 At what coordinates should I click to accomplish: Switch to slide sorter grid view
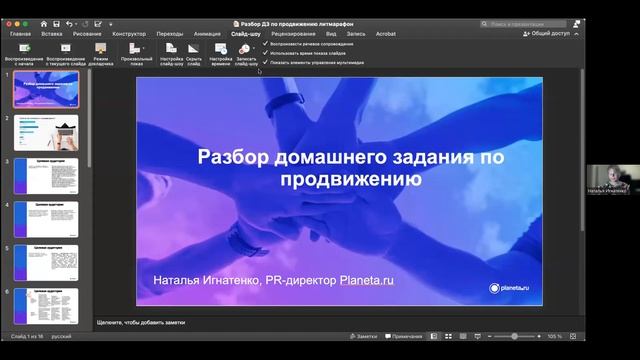pos(448,336)
